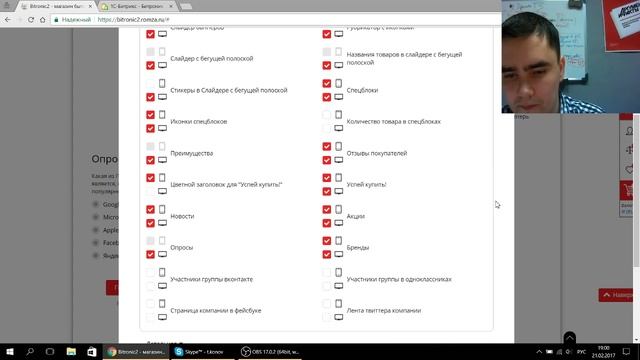The image size is (640, 360).
Task: Uncheck desktop checkbox for Стикеры в Слайдере
Action: 150,97
